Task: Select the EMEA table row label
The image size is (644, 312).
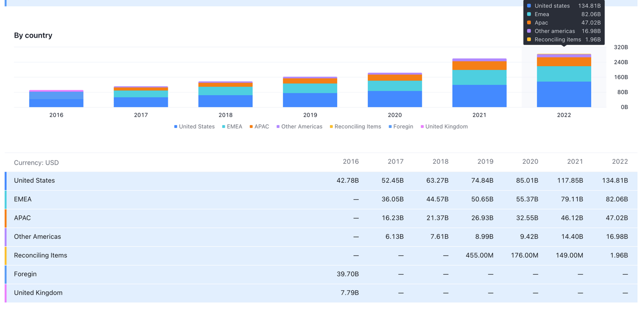Action: coord(23,199)
